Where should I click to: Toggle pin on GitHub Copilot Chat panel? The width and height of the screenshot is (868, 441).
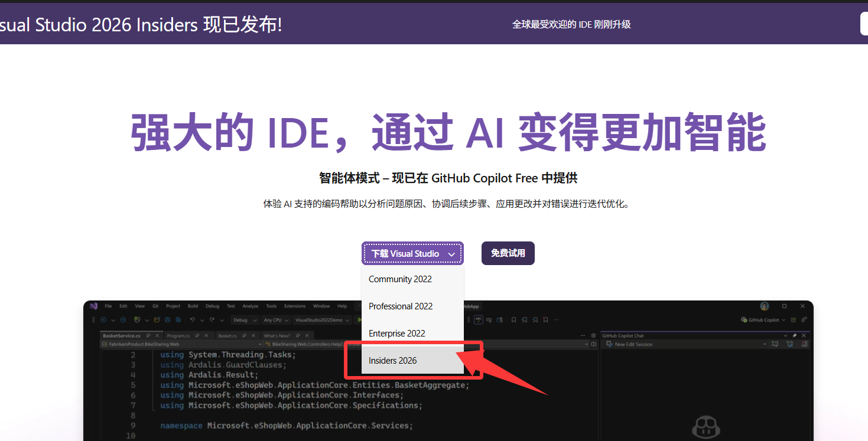click(x=795, y=335)
